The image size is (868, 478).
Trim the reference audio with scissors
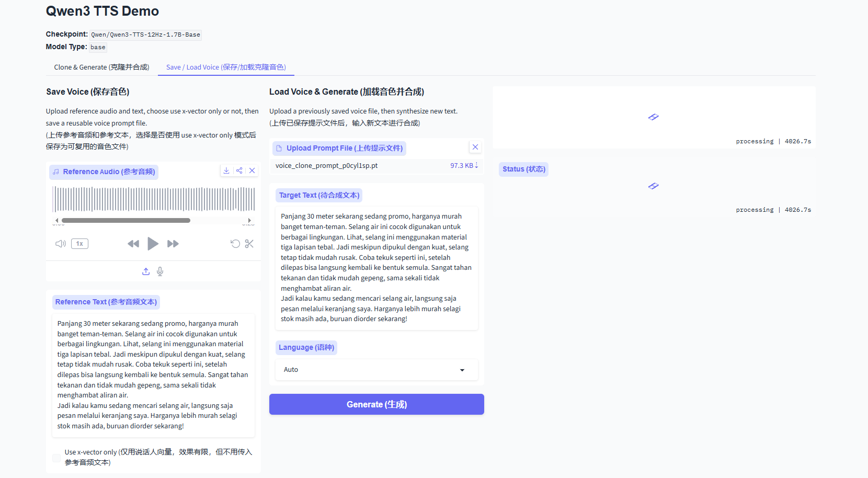pos(249,244)
